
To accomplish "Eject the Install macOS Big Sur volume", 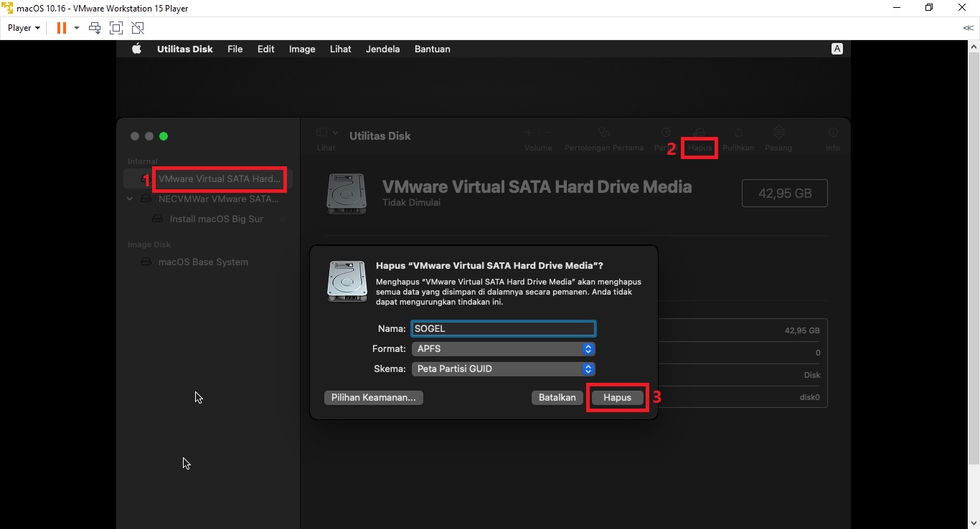I will [x=283, y=219].
